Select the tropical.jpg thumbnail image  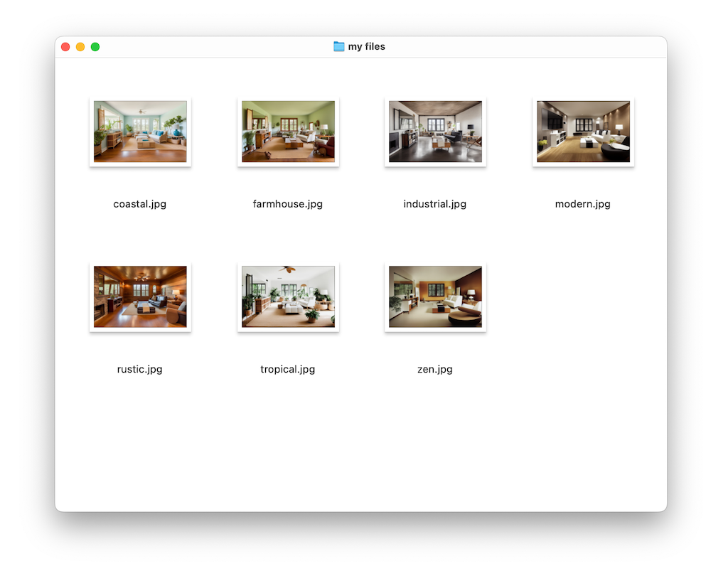click(288, 297)
